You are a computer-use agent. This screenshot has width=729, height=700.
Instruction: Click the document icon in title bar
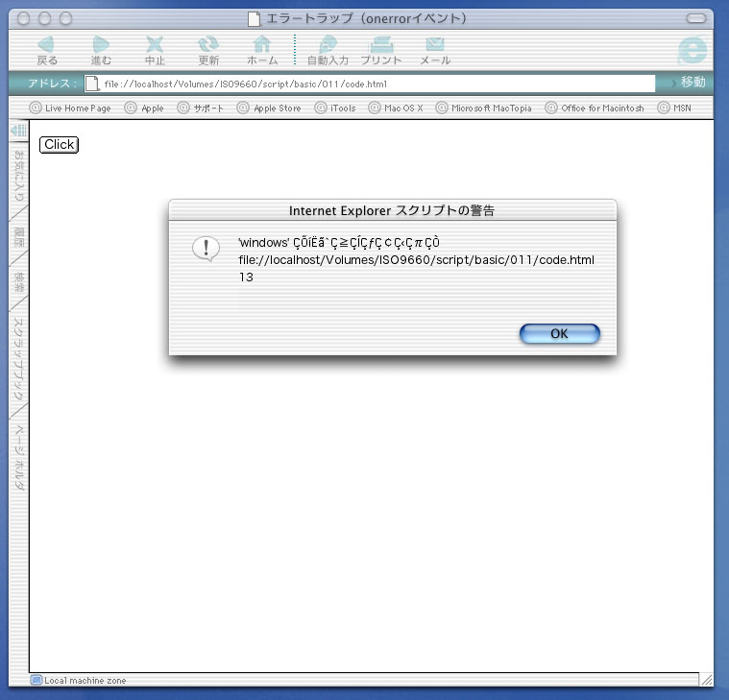(x=254, y=18)
